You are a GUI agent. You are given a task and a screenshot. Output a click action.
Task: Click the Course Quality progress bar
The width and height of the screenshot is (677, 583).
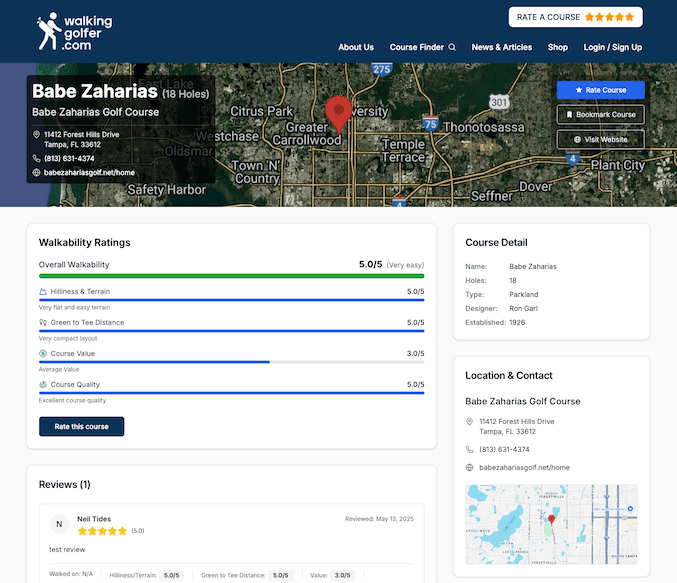pyautogui.click(x=231, y=393)
